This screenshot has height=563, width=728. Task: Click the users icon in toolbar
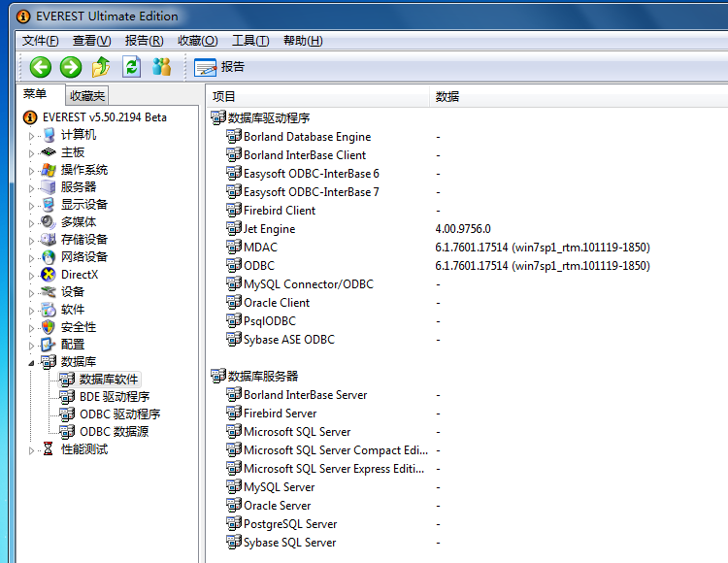click(161, 67)
